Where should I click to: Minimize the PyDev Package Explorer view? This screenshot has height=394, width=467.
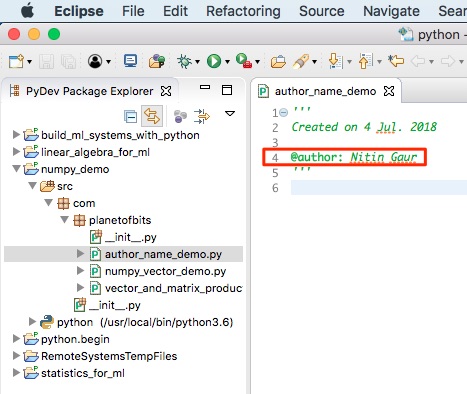(x=205, y=87)
